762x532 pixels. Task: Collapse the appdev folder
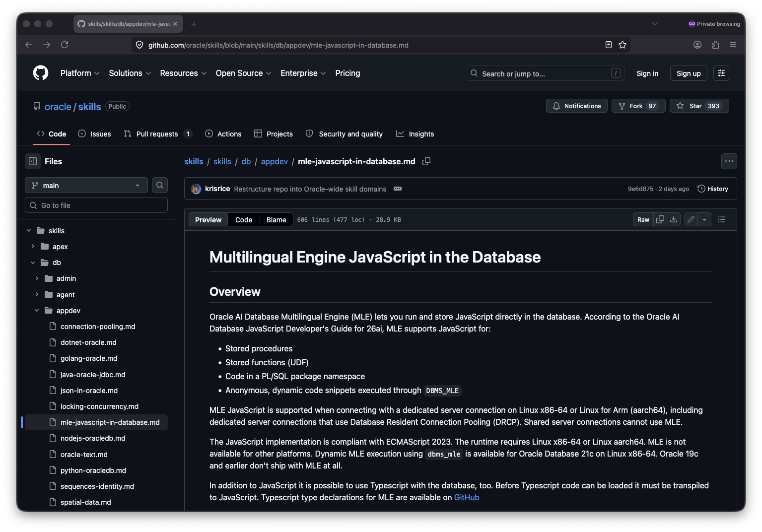[x=37, y=311]
